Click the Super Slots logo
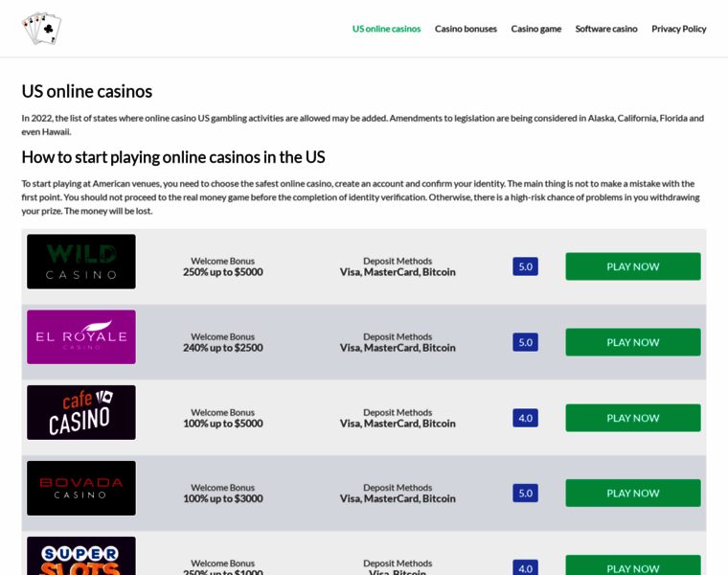Viewport: 728px width, 575px height. [x=81, y=557]
